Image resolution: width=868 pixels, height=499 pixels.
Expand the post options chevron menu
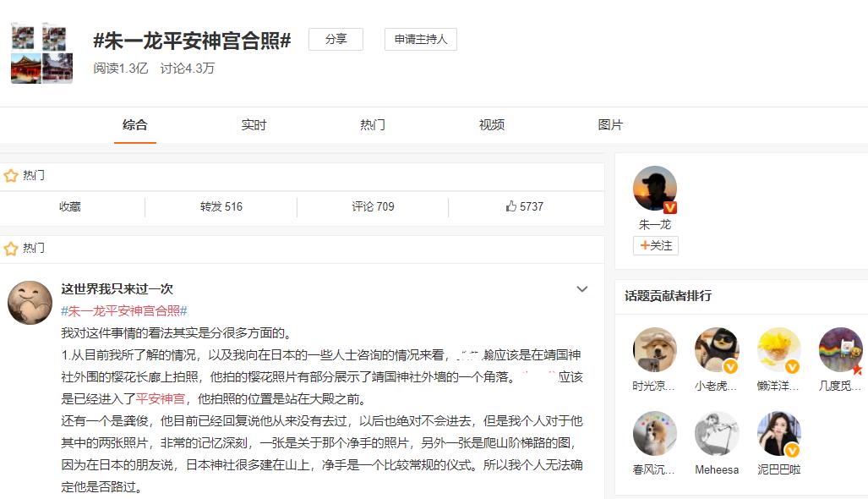582,289
